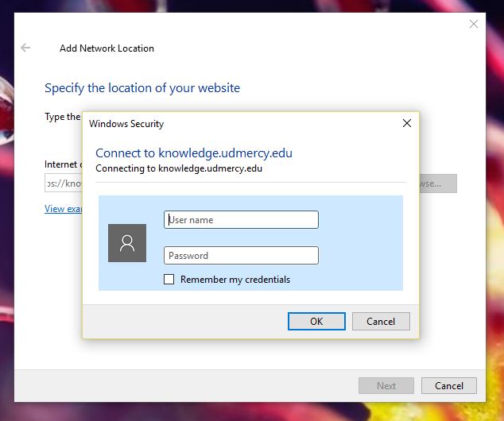This screenshot has width=504, height=421.
Task: Click the Add Network Location title text
Action: tap(107, 48)
